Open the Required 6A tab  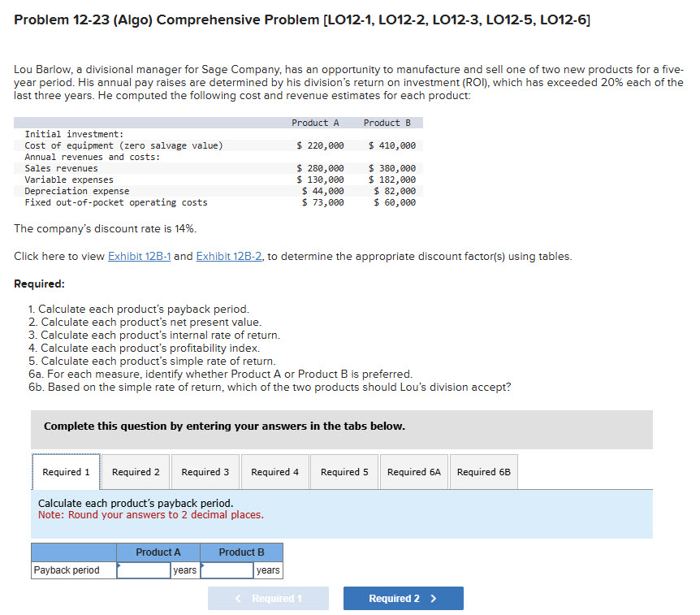point(413,472)
